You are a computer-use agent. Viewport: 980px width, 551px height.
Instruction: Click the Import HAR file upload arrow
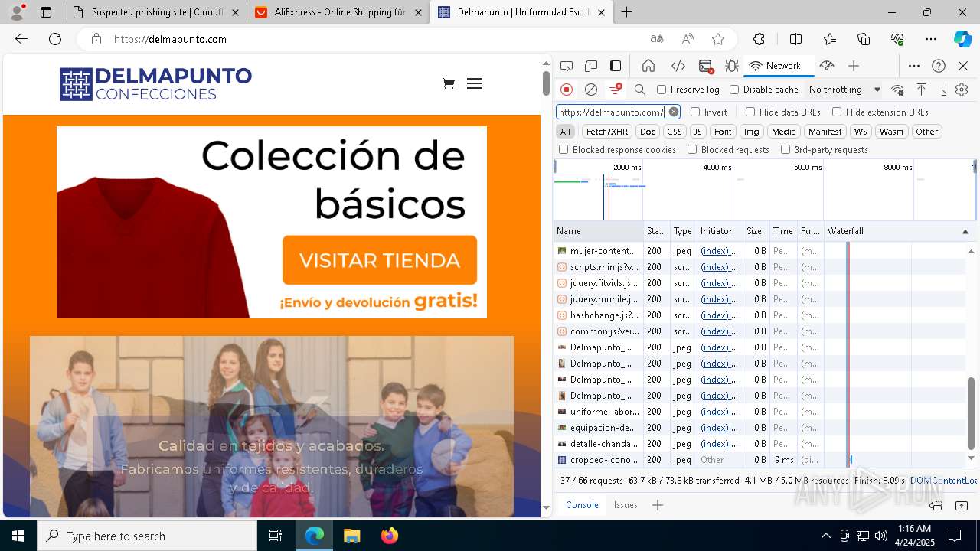(x=922, y=90)
